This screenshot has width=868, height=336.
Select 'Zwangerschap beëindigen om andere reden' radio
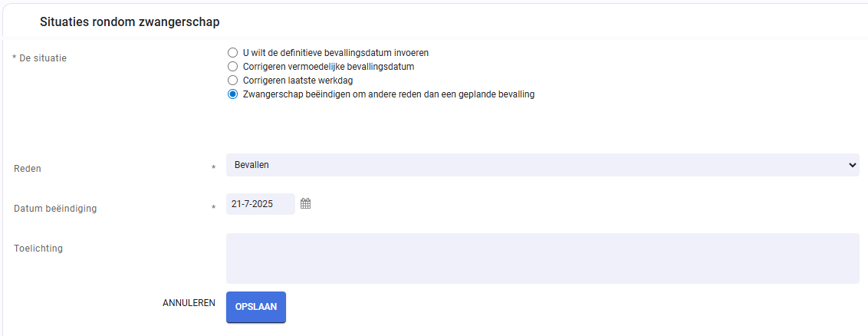click(x=232, y=94)
